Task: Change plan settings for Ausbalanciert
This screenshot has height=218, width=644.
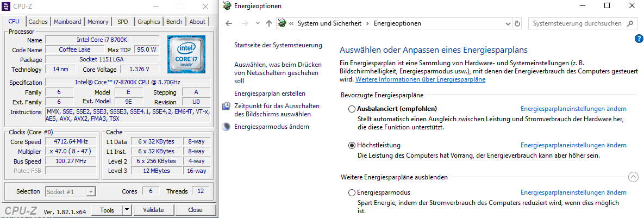Action: point(573,109)
